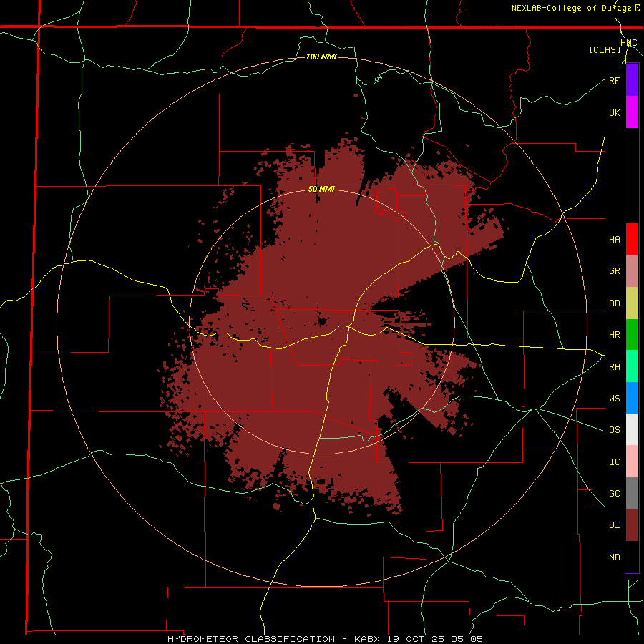The height and width of the screenshot is (644, 644).
Task: Click the 50 NMI range ring label
Action: (x=321, y=189)
